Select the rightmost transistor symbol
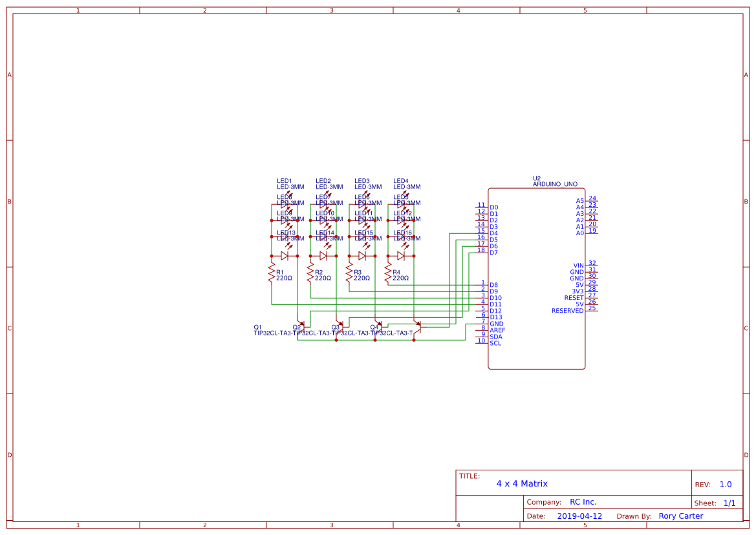 tap(417, 326)
